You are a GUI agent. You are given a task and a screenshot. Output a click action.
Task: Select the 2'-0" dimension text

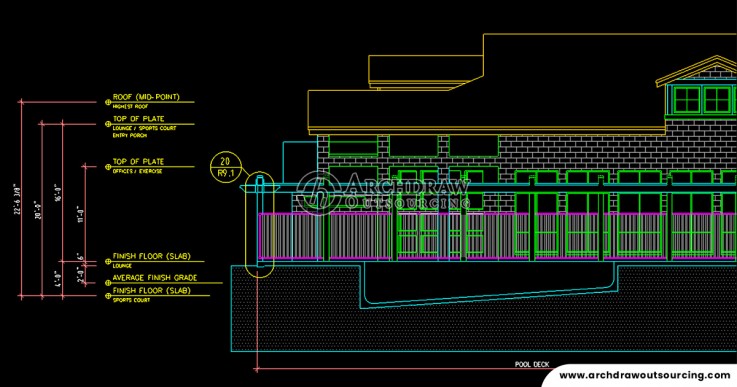pyautogui.click(x=81, y=274)
